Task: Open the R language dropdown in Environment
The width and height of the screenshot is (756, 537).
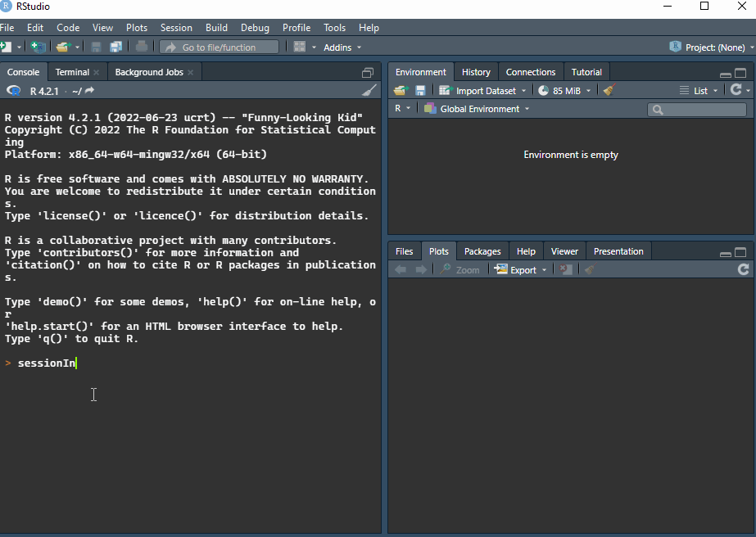Action: [x=403, y=108]
